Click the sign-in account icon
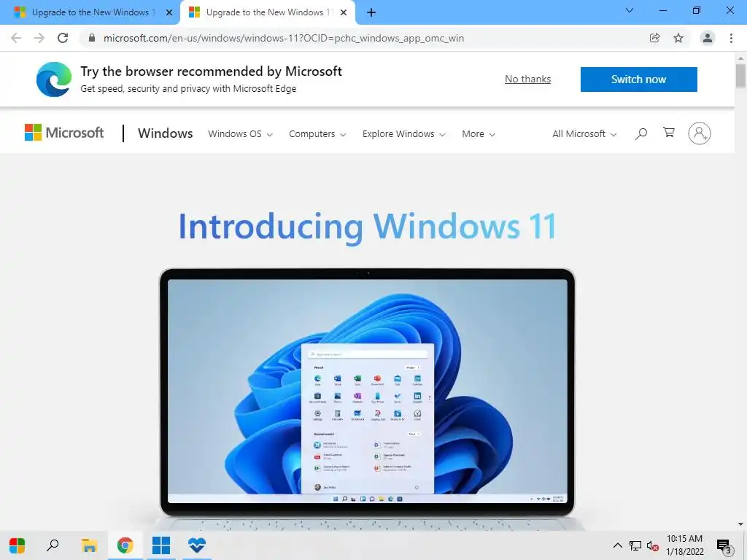This screenshot has height=560, width=747. click(x=699, y=133)
